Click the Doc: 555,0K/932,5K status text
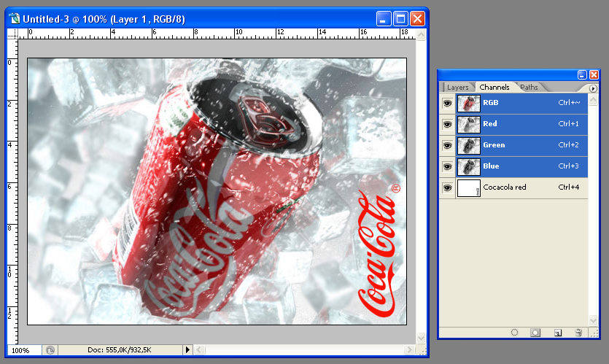Image resolution: width=609 pixels, height=364 pixels. tap(119, 350)
